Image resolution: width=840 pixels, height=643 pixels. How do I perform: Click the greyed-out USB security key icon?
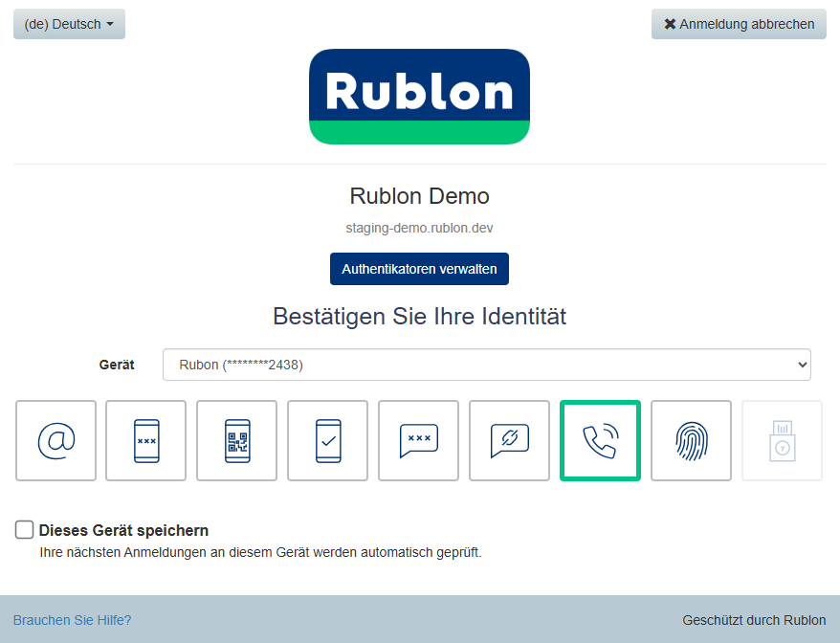[x=782, y=441]
